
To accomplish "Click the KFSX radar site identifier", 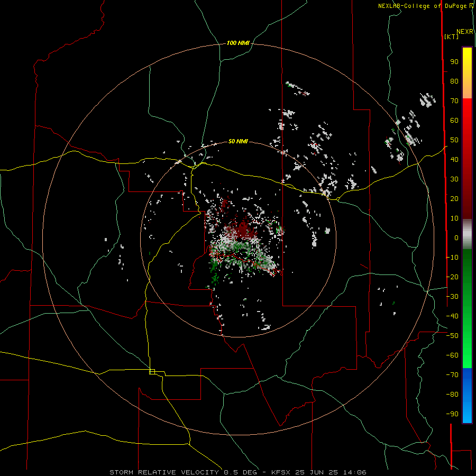I will click(280, 472).
